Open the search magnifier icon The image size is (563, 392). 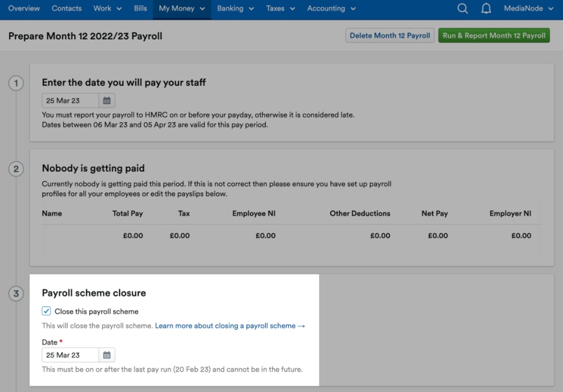[x=462, y=8]
